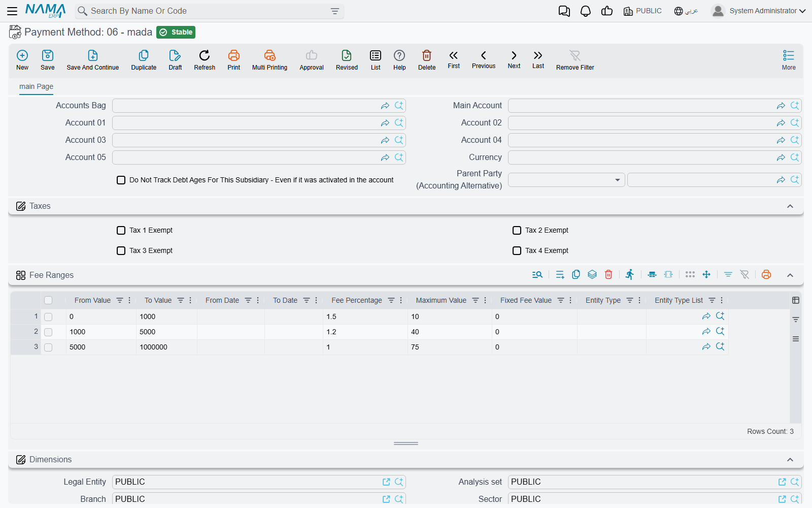Viewport: 812px width, 508px height.
Task: Open search filter options dropdown
Action: click(335, 11)
